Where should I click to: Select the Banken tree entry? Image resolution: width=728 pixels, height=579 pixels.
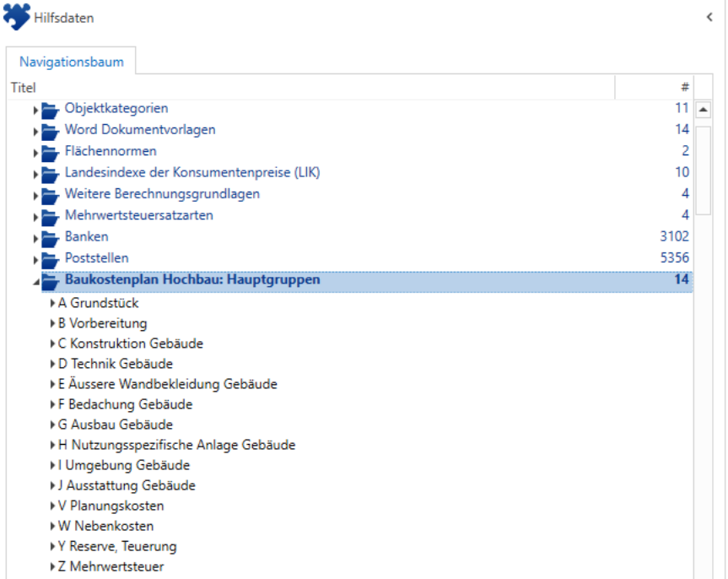pos(86,236)
